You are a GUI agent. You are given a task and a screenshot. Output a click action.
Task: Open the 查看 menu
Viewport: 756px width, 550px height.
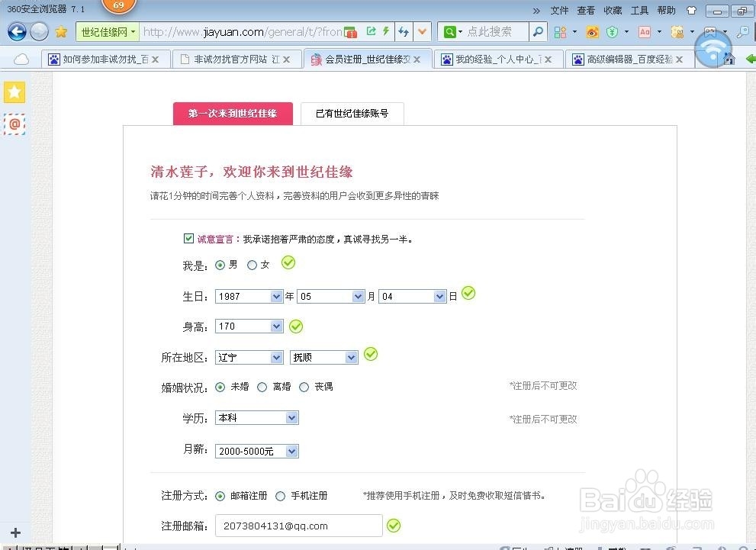(586, 10)
